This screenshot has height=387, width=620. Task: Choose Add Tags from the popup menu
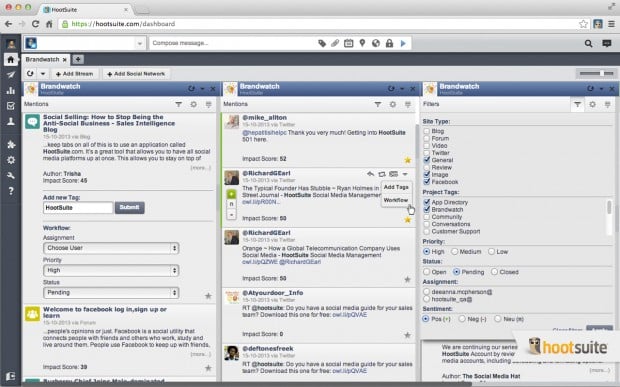pyautogui.click(x=396, y=187)
